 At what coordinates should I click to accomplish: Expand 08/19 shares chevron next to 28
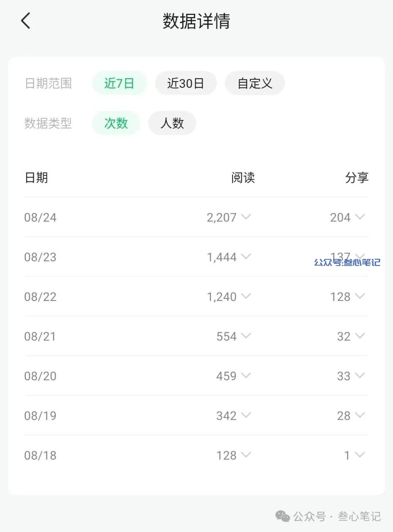click(x=360, y=415)
